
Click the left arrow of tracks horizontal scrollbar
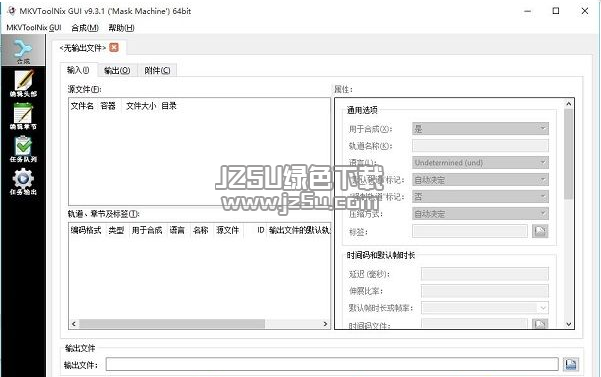74,324
